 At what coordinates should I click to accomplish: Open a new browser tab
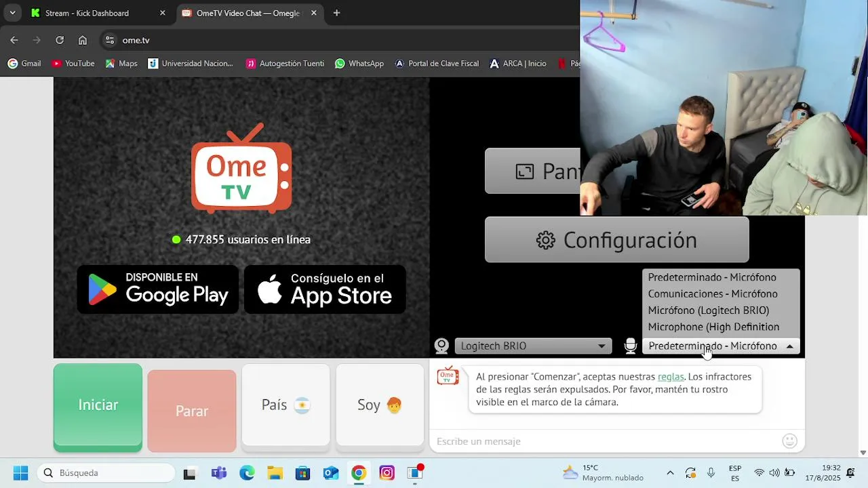pos(337,13)
